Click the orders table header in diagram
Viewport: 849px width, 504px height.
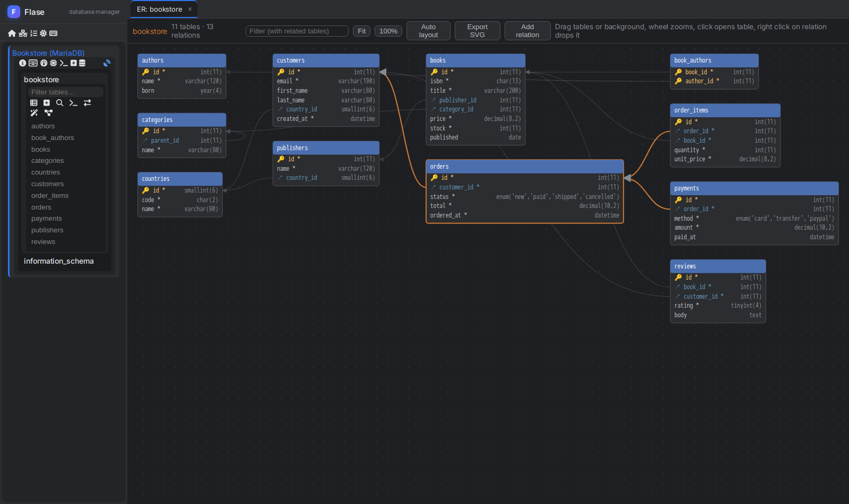coord(525,167)
